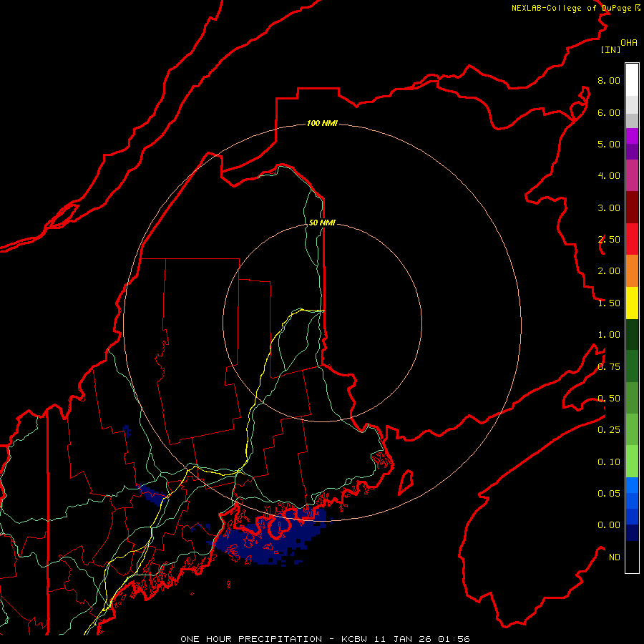Select the 50 NMI range ring label
This screenshot has width=644, height=644.
[321, 223]
